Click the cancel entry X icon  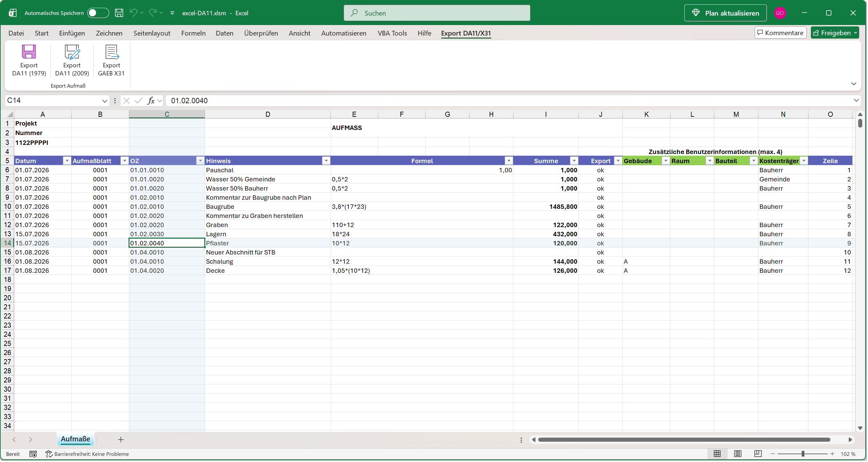(x=127, y=101)
